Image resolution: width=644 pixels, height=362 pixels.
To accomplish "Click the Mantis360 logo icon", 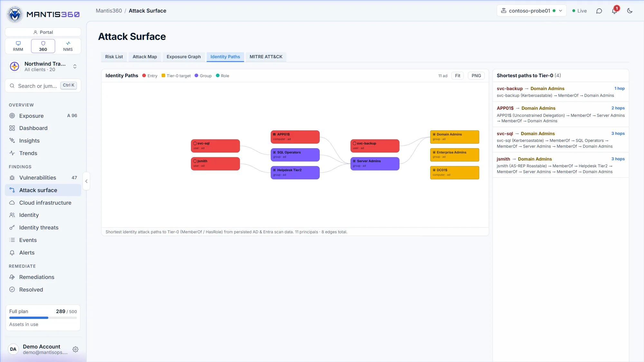I will point(15,14).
